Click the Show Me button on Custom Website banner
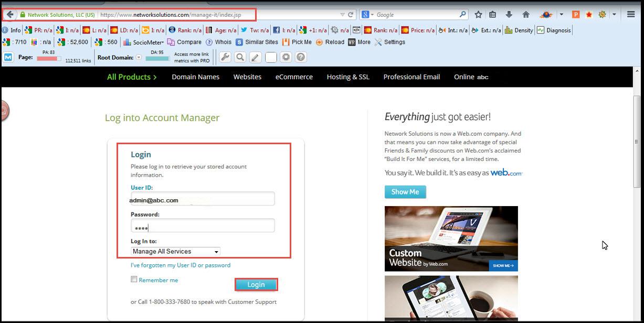This screenshot has width=644, height=323. [x=503, y=266]
